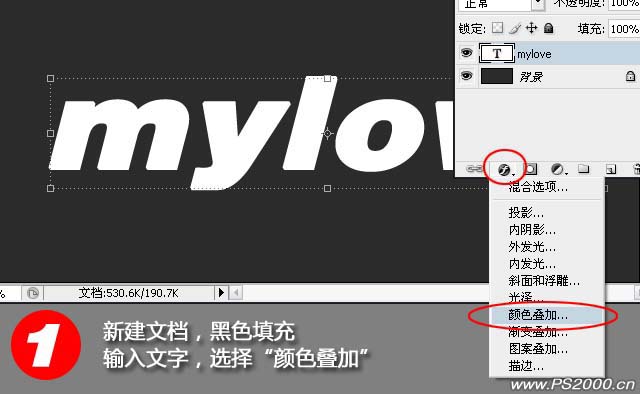Click the white mylove text on canvas
The image size is (640, 394).
coord(251,134)
